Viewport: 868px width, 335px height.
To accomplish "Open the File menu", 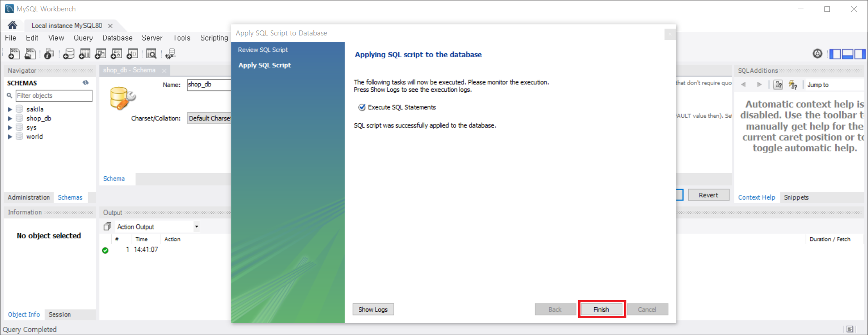I will click(10, 38).
